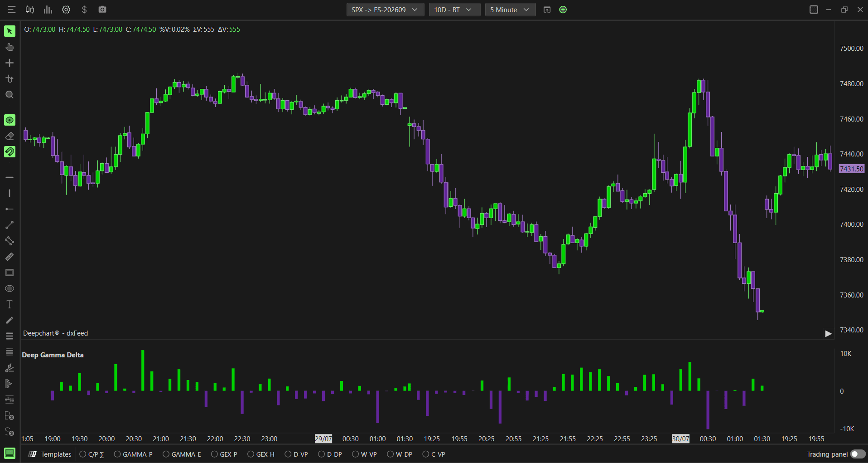Click the dollar sign icon in top toolbar
Viewport: 868px width, 463px height.
(84, 10)
